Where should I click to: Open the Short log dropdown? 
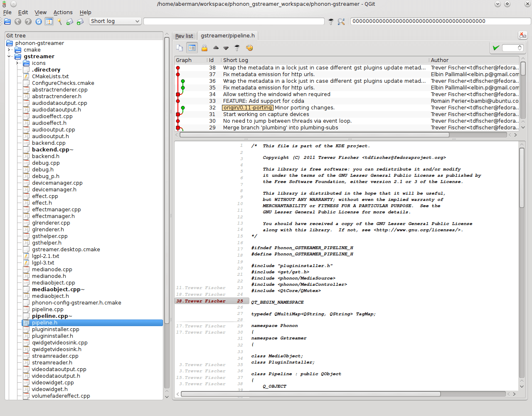coord(115,21)
